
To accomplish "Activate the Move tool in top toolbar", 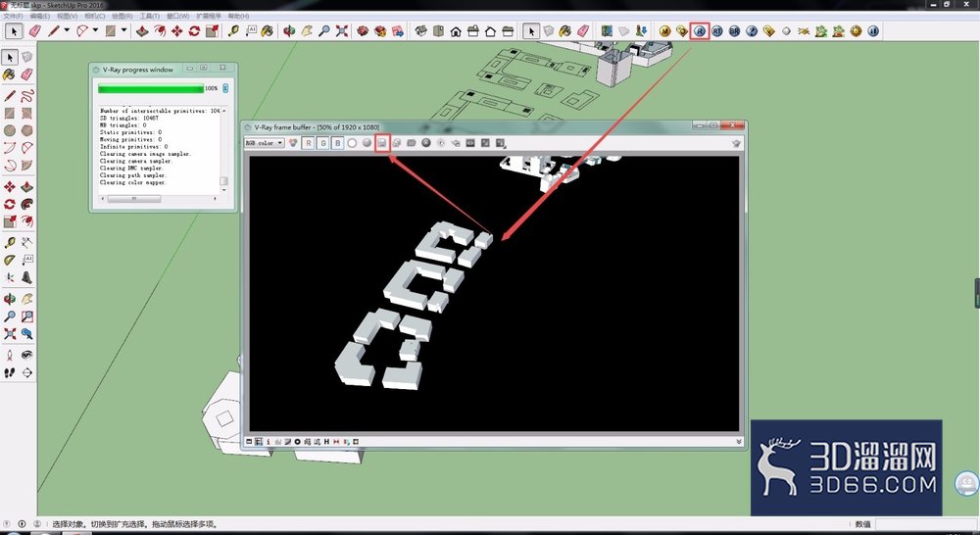I will (177, 30).
